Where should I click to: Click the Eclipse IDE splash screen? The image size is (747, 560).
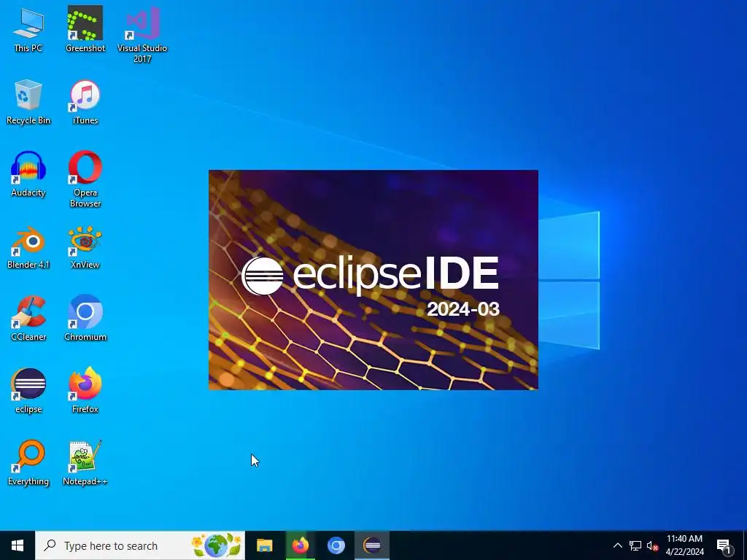(373, 280)
